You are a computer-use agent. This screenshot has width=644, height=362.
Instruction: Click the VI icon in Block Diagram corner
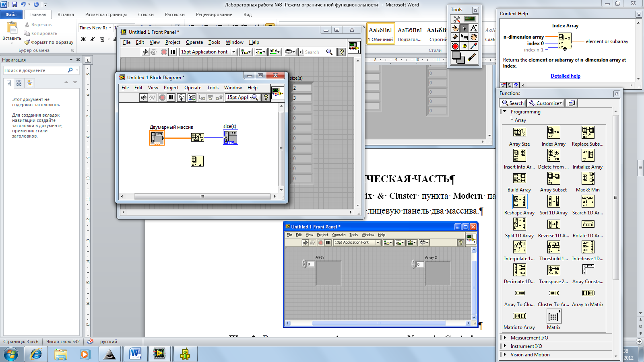coord(277,93)
